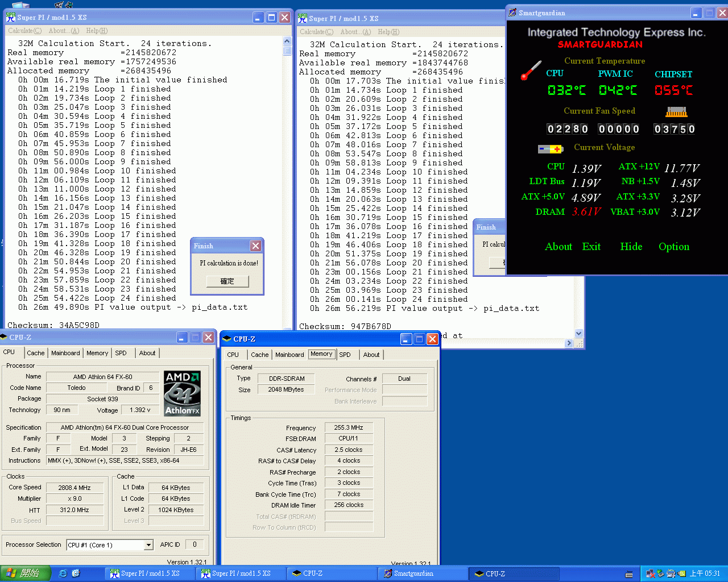Open the About menu in the left Super PI window
This screenshot has width=728, height=582.
pos(64,31)
